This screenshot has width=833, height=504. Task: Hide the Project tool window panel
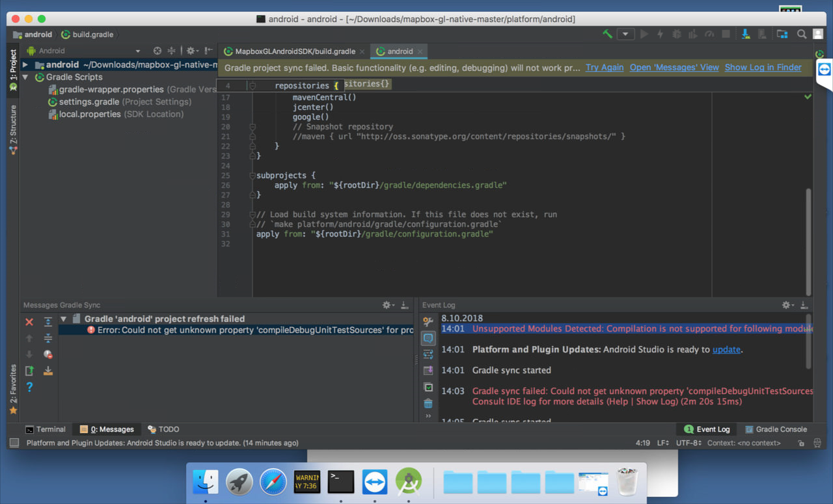pos(208,51)
